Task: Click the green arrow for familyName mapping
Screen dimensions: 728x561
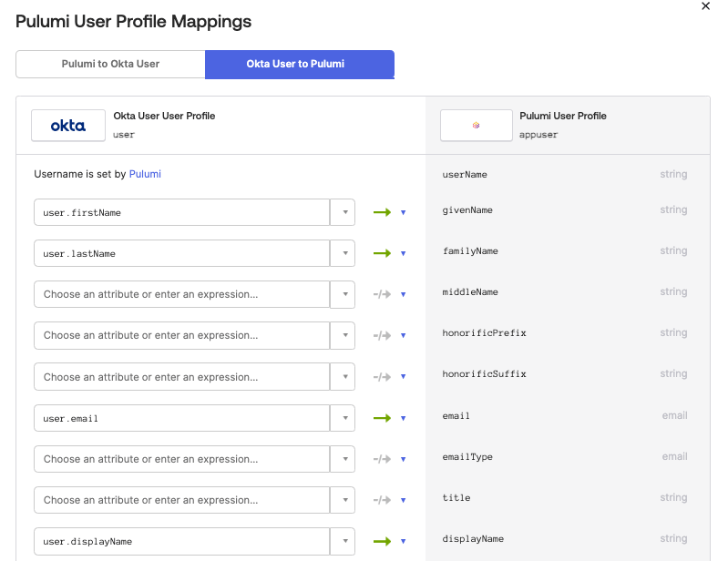Action: [x=382, y=253]
